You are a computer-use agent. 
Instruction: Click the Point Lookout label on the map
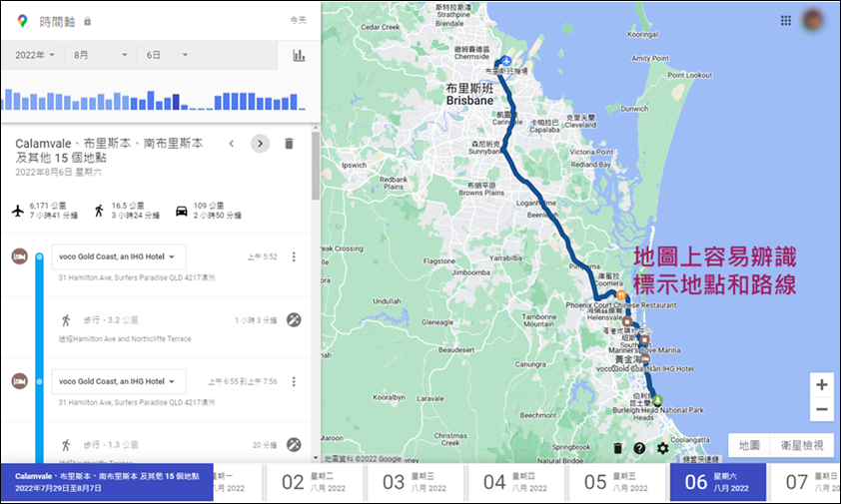pyautogui.click(x=690, y=75)
